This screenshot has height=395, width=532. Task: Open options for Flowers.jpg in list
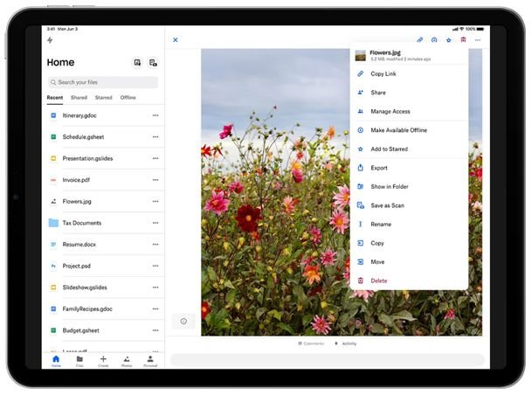[x=155, y=201]
